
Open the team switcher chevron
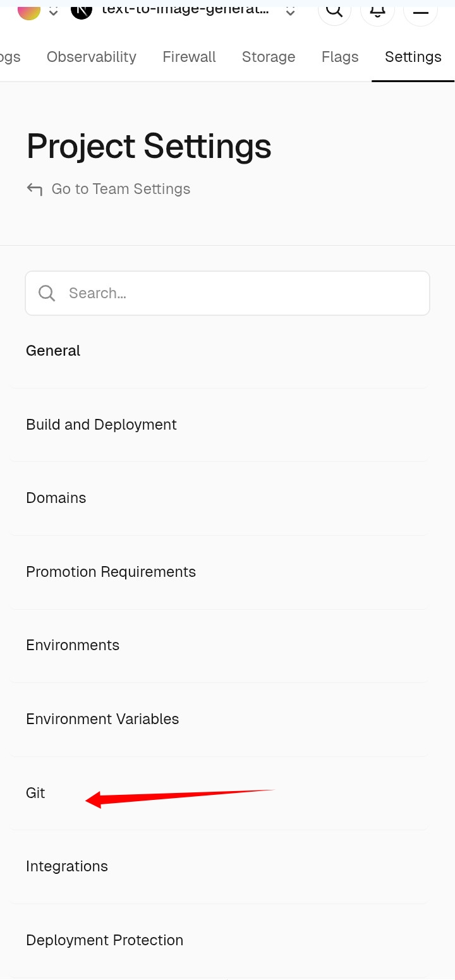(x=54, y=11)
